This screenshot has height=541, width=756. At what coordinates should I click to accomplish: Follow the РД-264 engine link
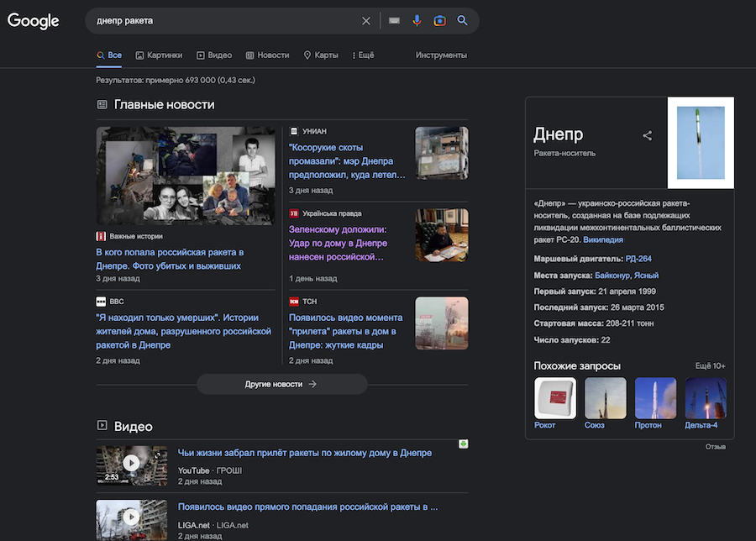[638, 259]
